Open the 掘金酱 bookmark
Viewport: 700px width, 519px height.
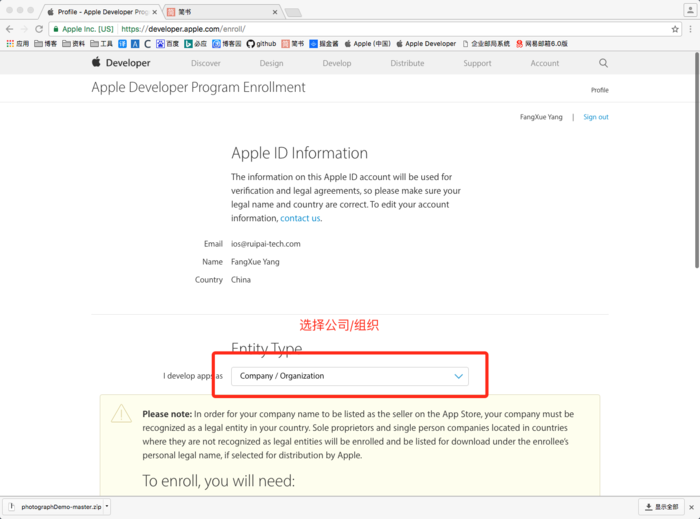324,44
